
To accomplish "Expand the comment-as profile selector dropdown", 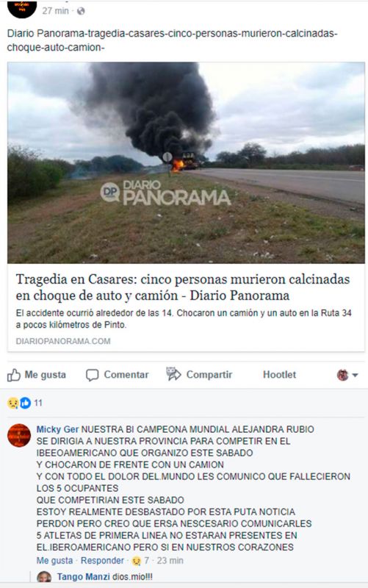I will [347, 375].
